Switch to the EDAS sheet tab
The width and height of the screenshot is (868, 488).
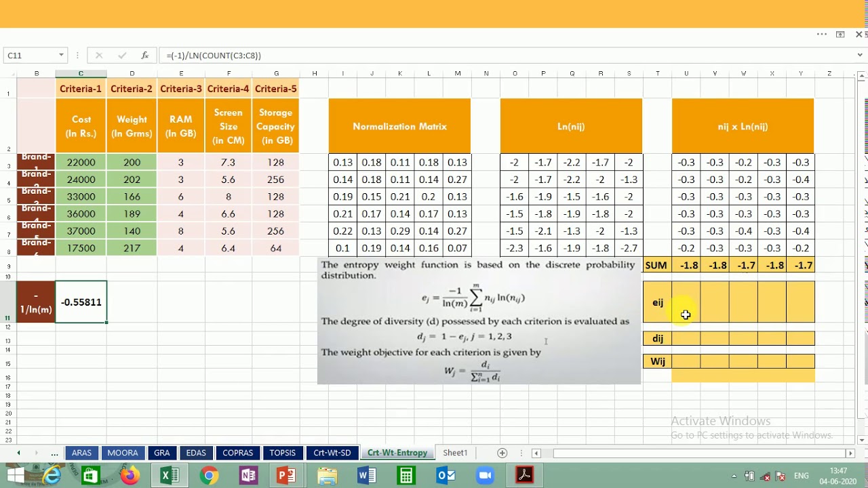[196, 453]
